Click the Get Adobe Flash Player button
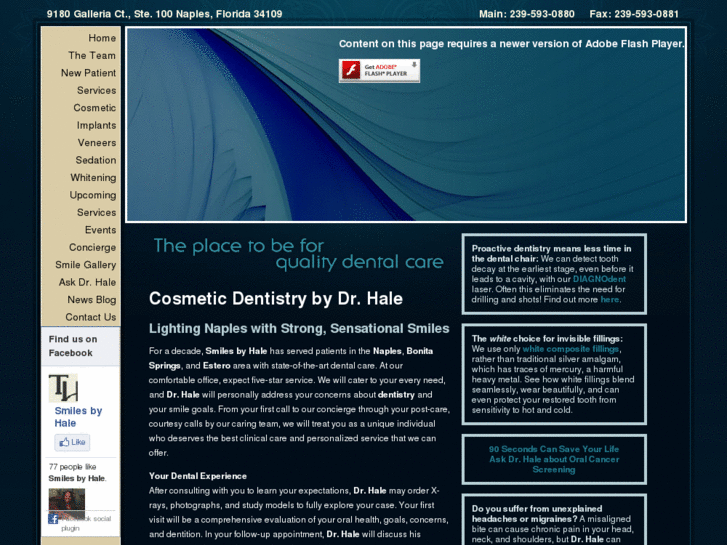The width and height of the screenshot is (727, 545). coord(379,71)
